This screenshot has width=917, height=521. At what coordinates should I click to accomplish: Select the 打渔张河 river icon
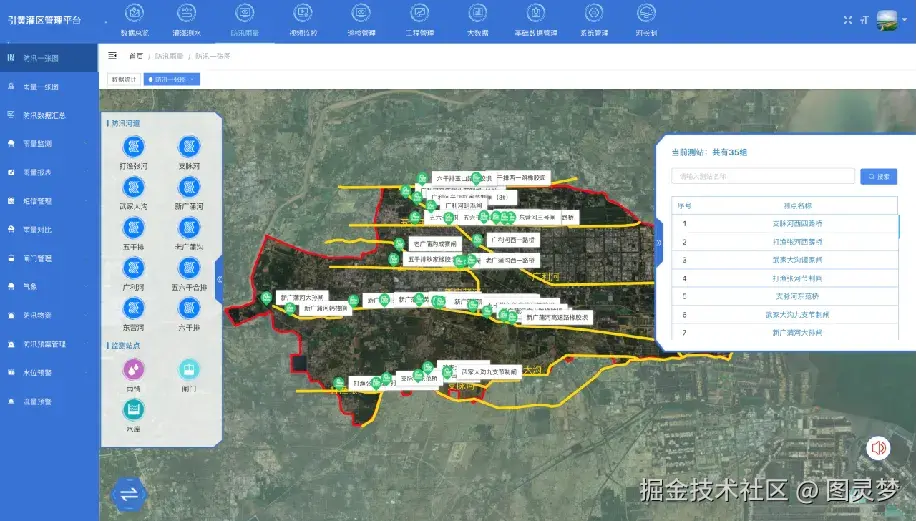133,146
